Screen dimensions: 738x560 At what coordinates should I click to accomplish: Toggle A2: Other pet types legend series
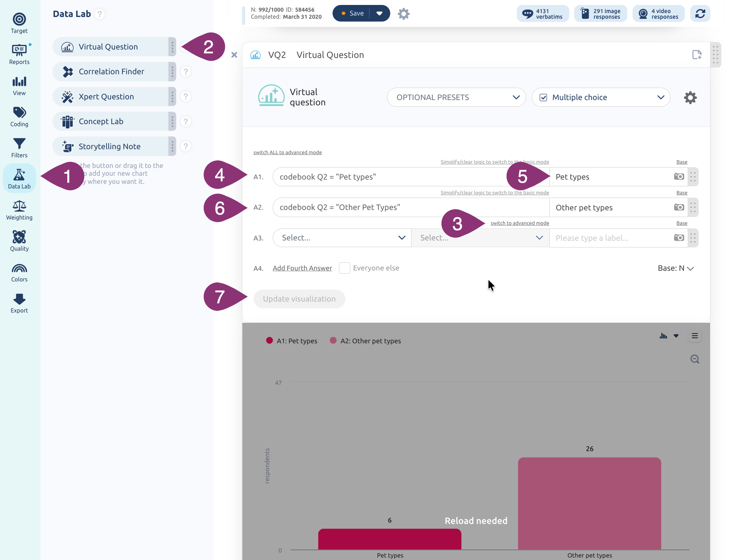[x=365, y=341]
